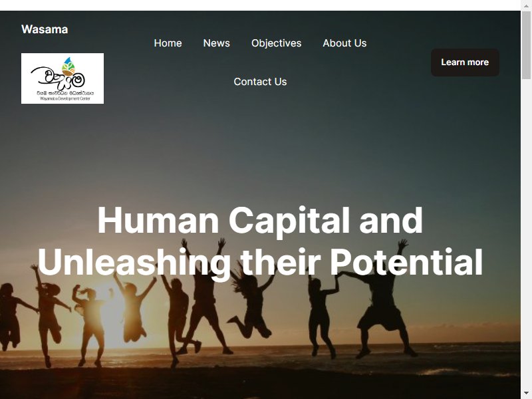Click the Sinhala script text in logo
This screenshot has height=399, width=532.
(65, 92)
